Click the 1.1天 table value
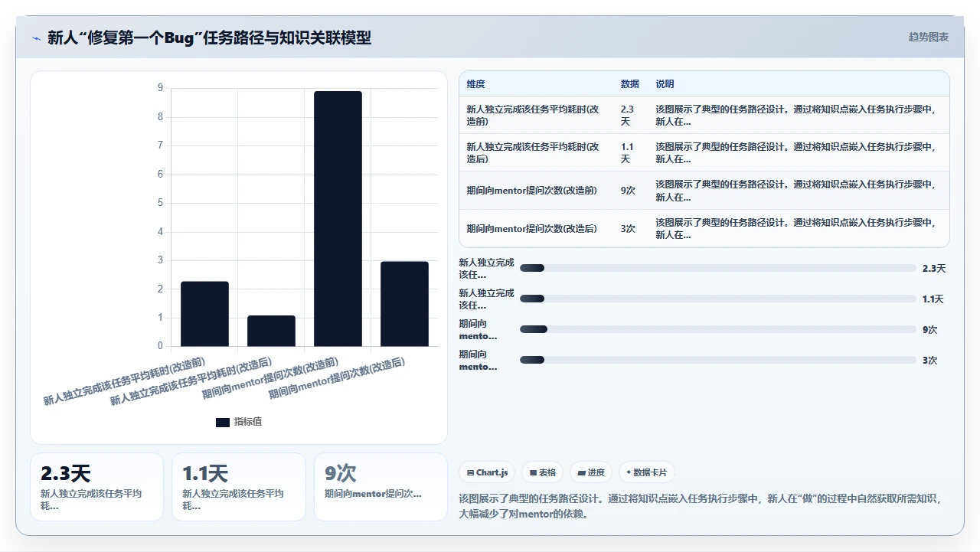Screen dimensions: 980x552 point(627,152)
